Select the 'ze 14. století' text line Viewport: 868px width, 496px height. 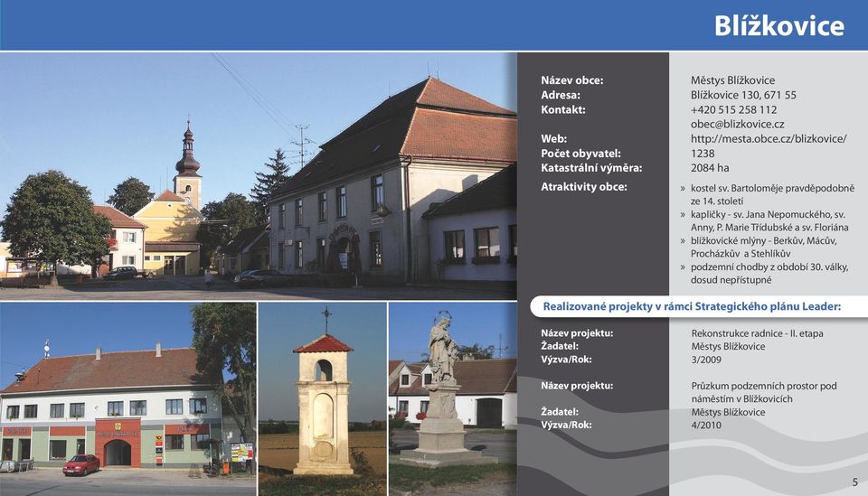click(717, 201)
